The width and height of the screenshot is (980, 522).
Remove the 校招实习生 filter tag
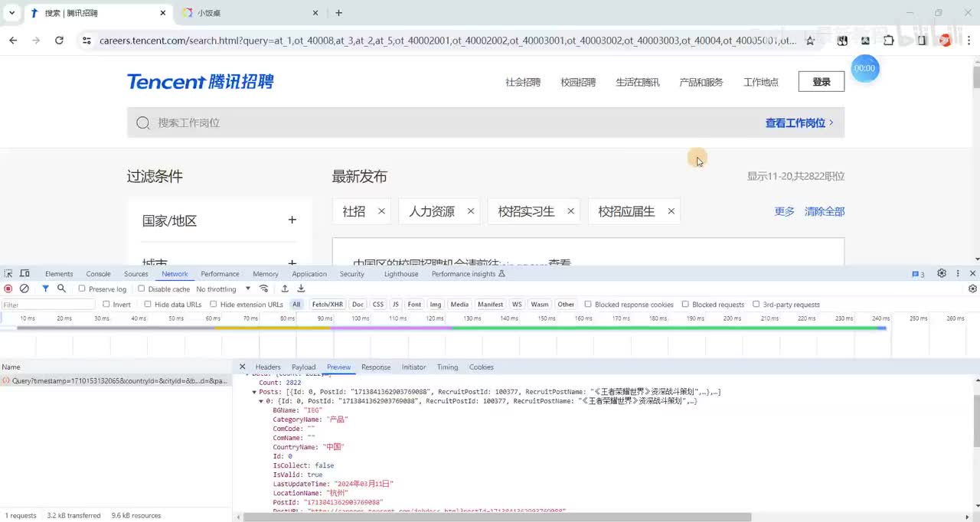tap(570, 211)
